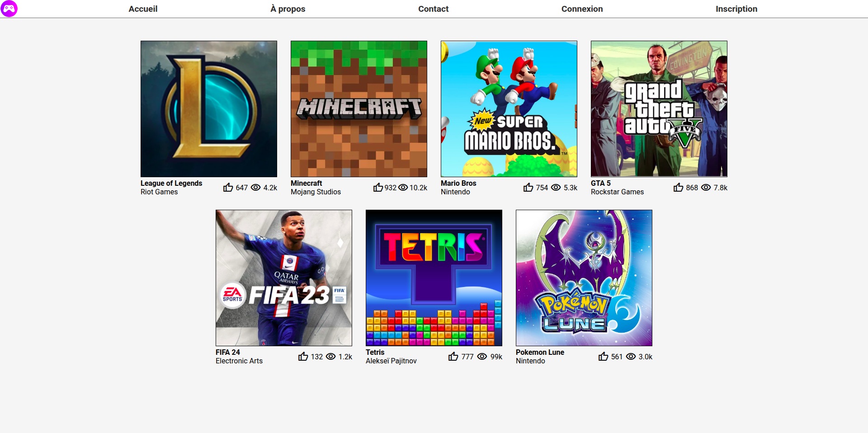Click the Tetris thumbs-up like icon
The width and height of the screenshot is (868, 433).
tap(453, 357)
